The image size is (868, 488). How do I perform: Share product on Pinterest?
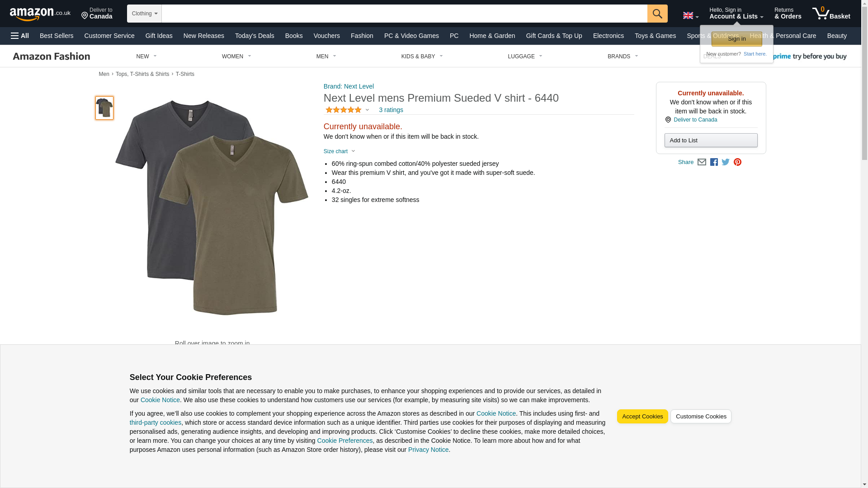click(x=737, y=162)
